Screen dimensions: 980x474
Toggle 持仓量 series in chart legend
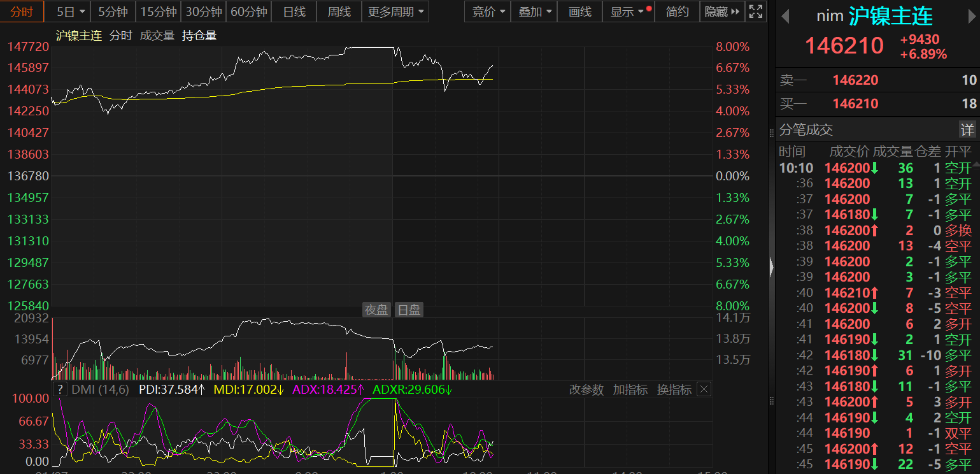coord(199,36)
